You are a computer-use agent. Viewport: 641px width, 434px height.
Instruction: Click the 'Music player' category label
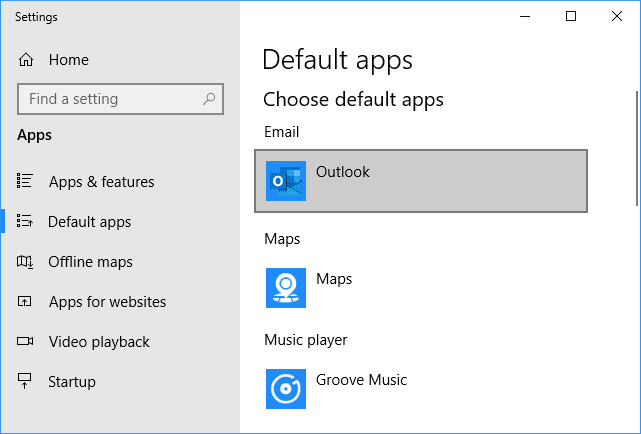306,340
